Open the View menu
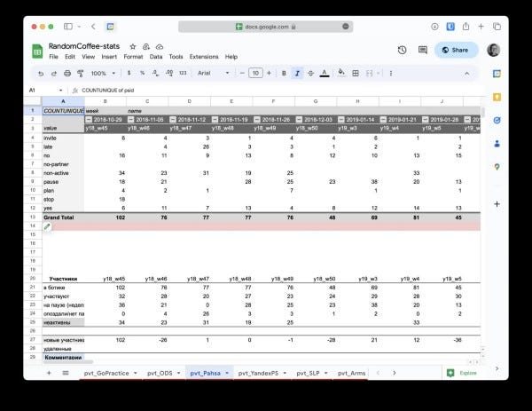532x411 pixels. (x=88, y=57)
